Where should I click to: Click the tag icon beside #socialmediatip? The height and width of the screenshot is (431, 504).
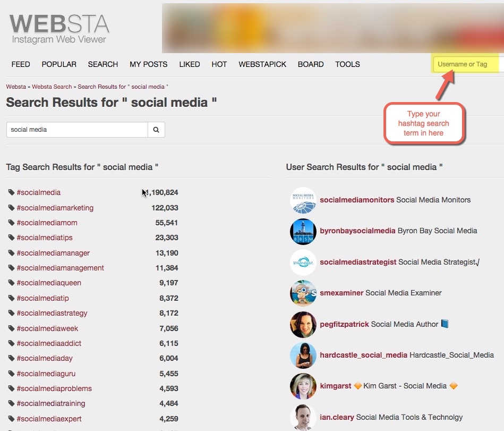point(11,298)
